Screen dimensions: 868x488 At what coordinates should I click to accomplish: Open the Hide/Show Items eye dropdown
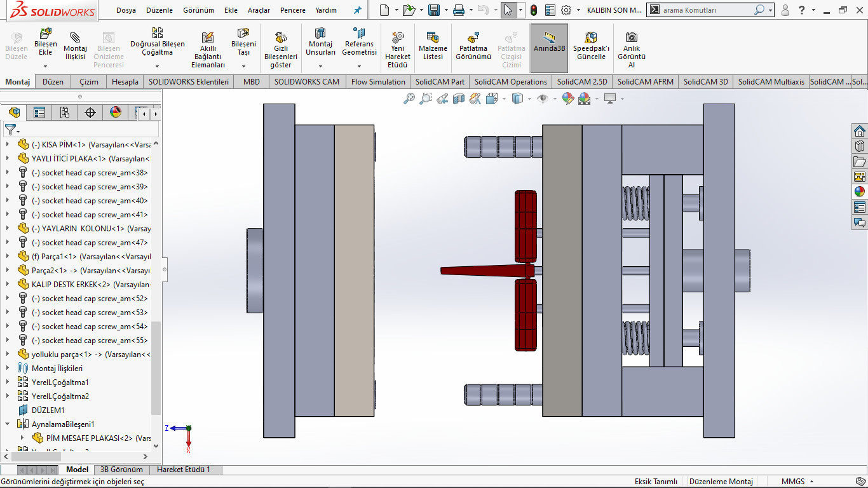tap(555, 98)
